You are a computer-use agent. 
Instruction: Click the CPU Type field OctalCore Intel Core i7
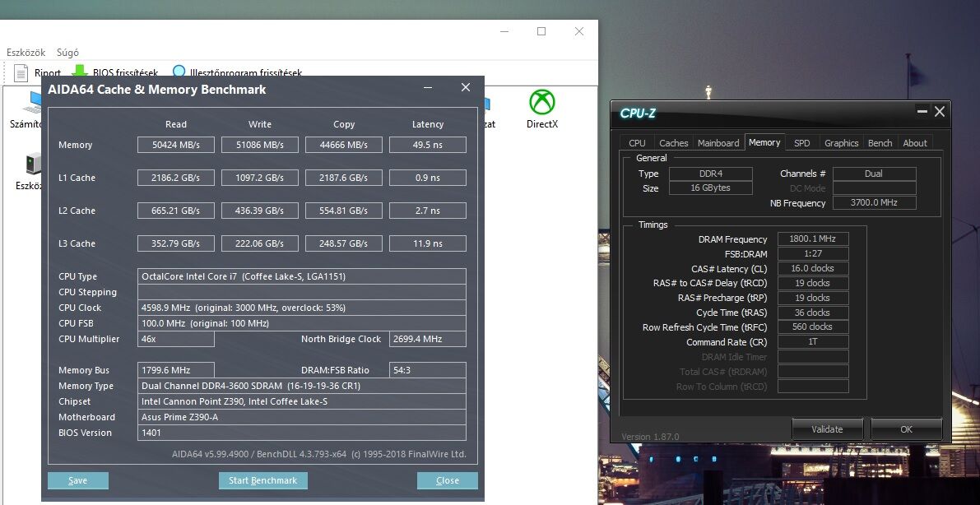pos(302,276)
